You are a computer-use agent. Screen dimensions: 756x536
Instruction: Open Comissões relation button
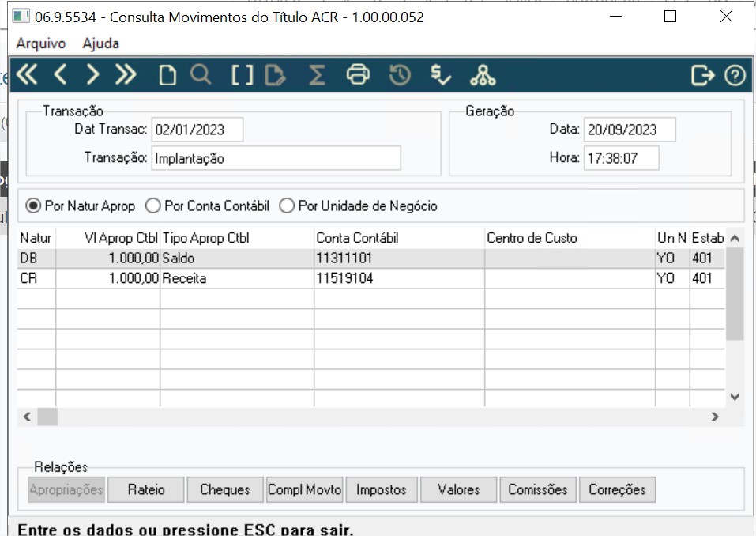(538, 489)
